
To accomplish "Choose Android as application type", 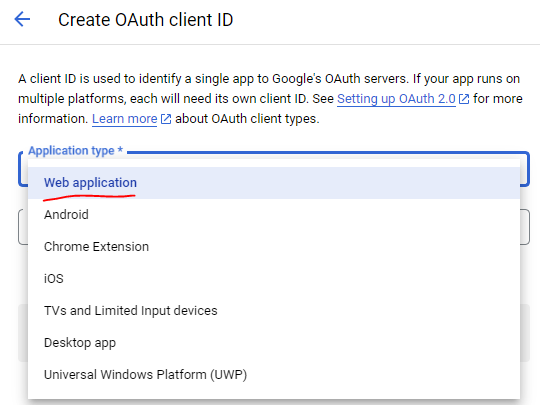I will [274, 215].
